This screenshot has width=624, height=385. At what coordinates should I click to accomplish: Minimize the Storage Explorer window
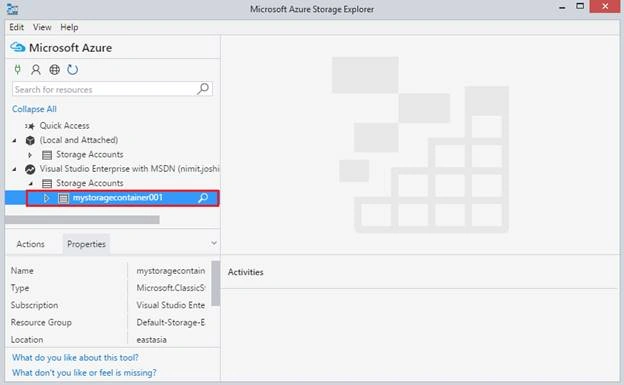(562, 7)
